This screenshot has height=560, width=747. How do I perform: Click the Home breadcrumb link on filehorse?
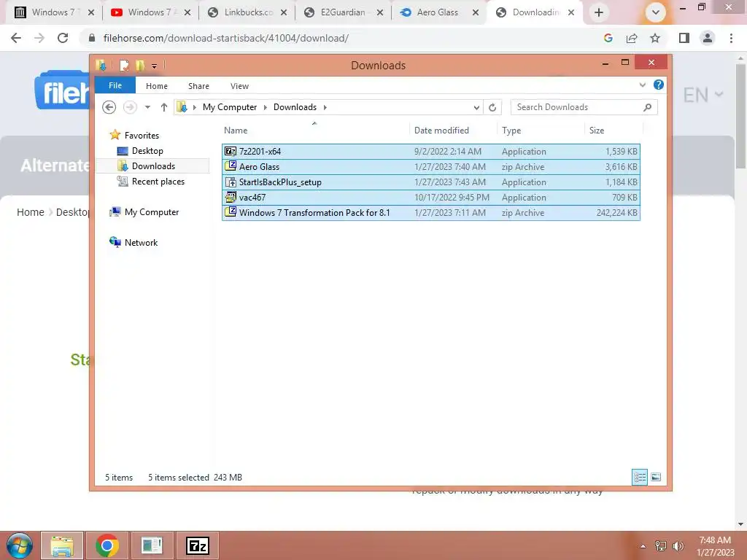coord(31,212)
